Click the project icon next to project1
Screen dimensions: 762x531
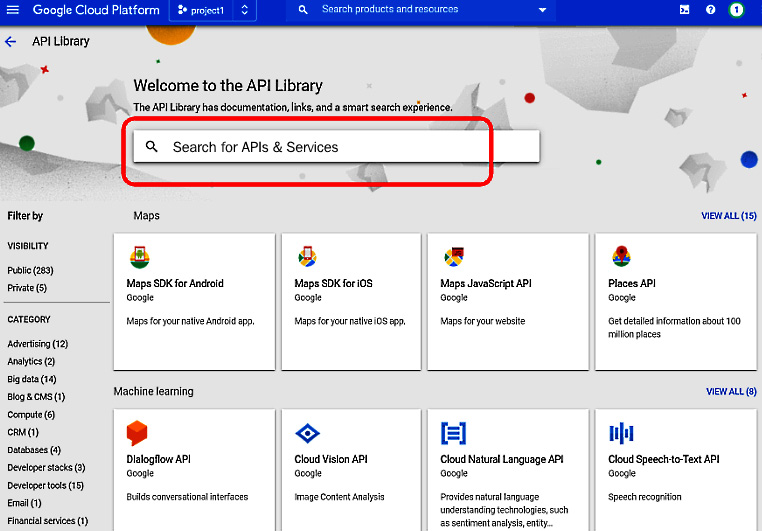[182, 10]
